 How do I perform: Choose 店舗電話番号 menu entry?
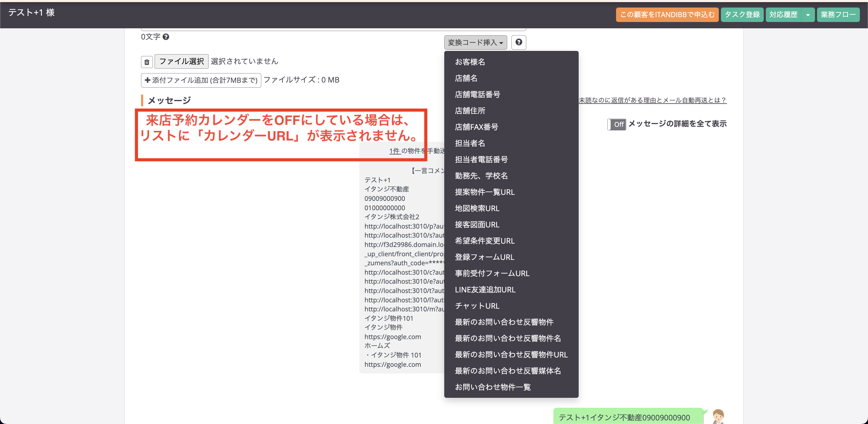click(x=511, y=94)
